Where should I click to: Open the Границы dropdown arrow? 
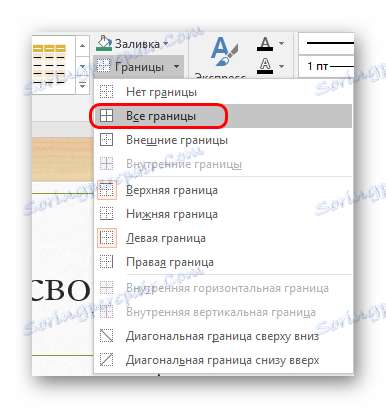click(x=176, y=67)
